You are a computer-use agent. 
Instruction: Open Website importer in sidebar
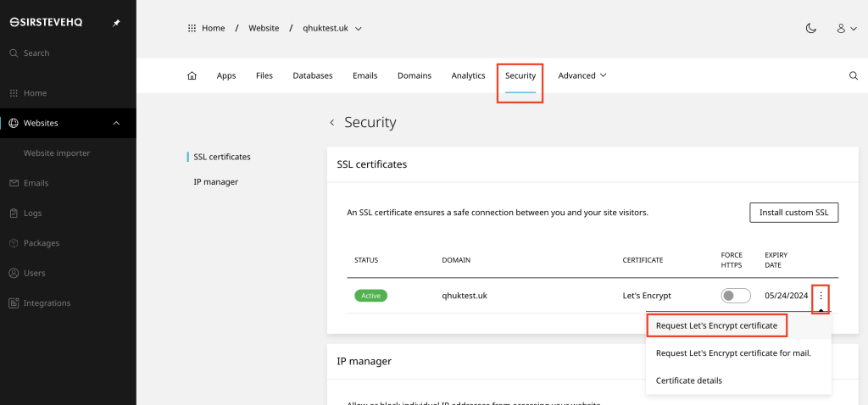point(57,153)
